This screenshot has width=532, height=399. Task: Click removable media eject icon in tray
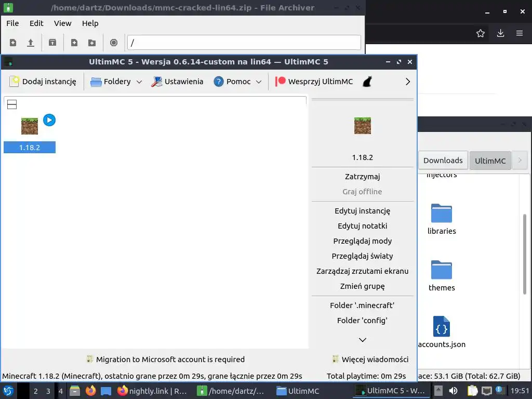tap(438, 391)
